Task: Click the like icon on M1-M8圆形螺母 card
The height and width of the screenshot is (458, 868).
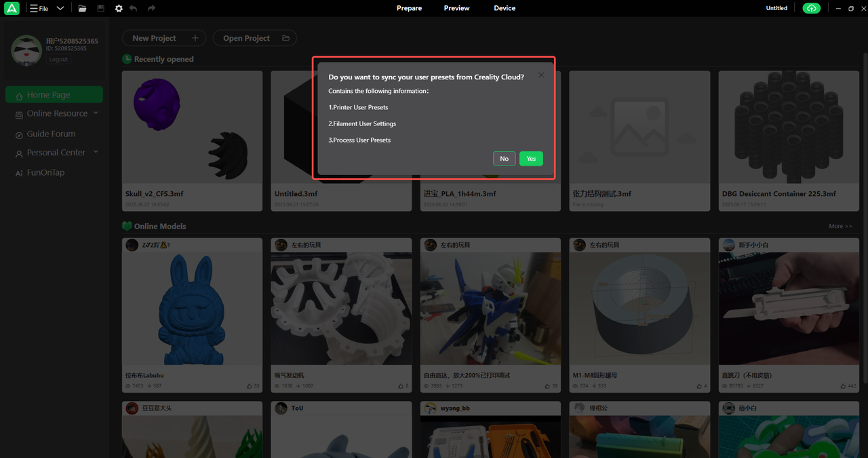Action: (x=700, y=386)
